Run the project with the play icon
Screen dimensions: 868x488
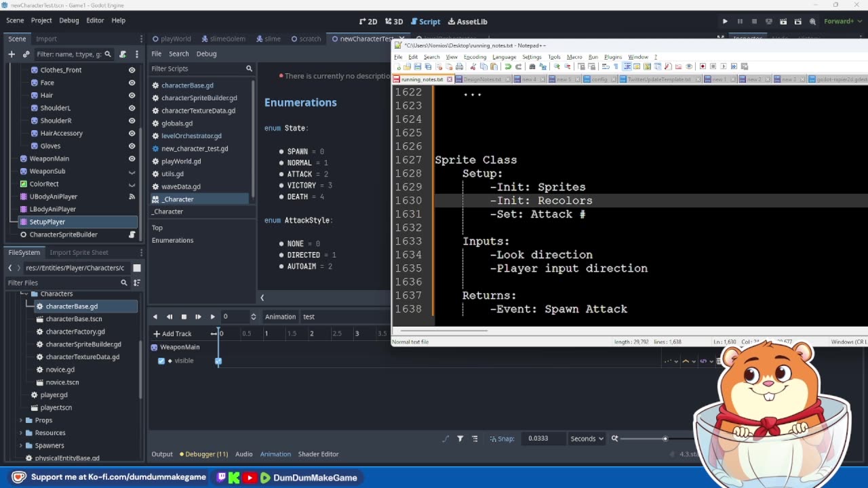[725, 21]
